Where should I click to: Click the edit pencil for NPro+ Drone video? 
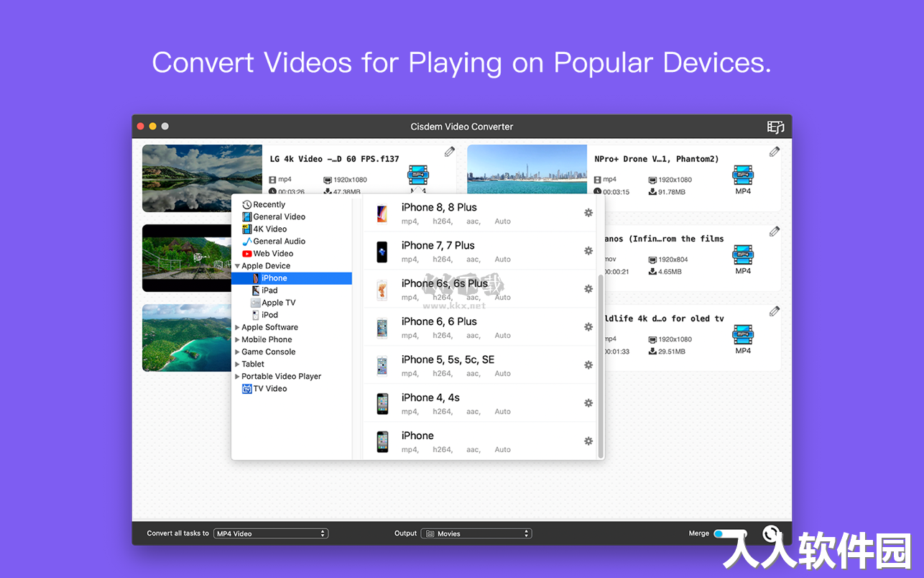[775, 152]
